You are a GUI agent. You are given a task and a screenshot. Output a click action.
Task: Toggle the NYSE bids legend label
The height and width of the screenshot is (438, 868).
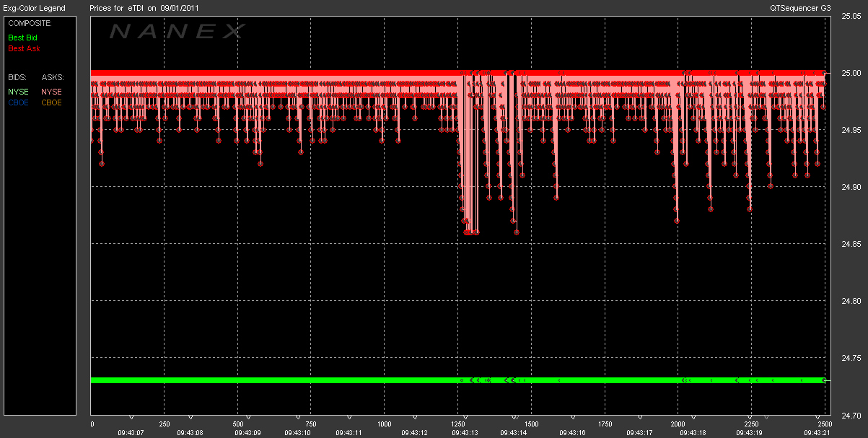pyautogui.click(x=18, y=92)
